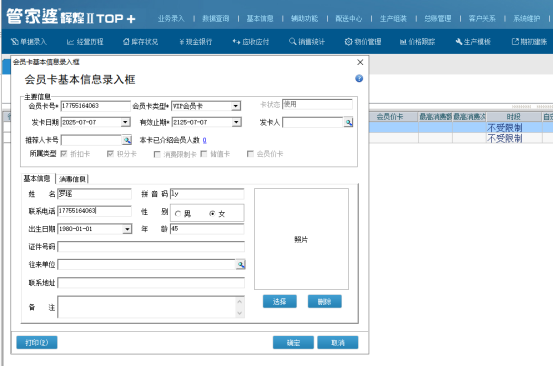Click the search icon next to 推荐人卡号

coord(127,140)
